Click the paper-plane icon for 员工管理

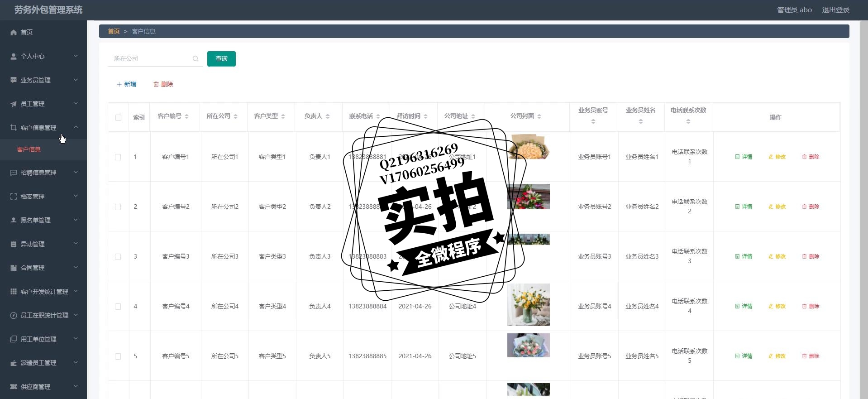pos(14,104)
